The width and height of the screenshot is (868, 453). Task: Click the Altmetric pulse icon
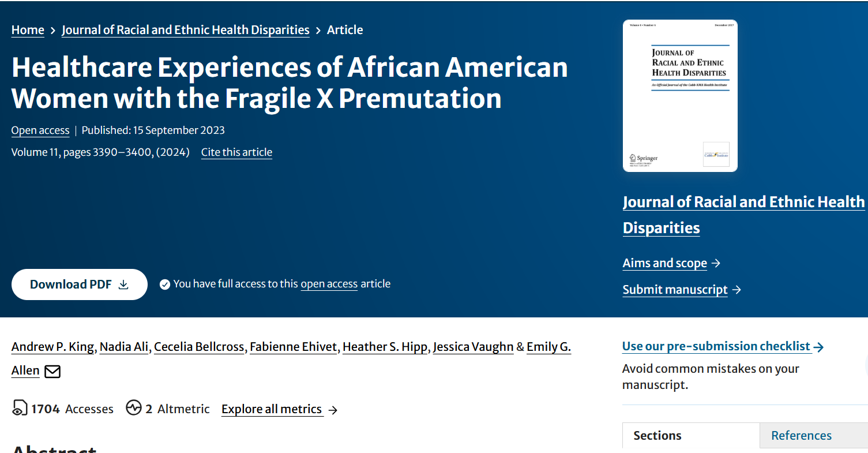point(134,408)
